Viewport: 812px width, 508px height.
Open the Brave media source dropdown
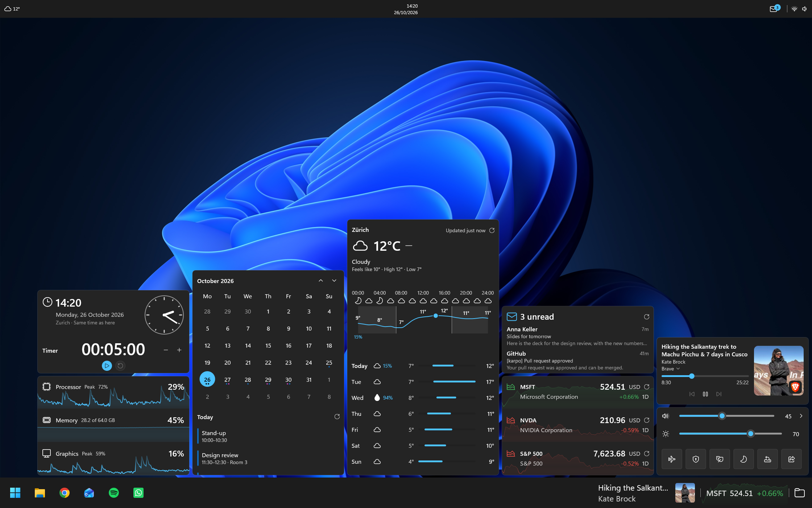coord(671,369)
